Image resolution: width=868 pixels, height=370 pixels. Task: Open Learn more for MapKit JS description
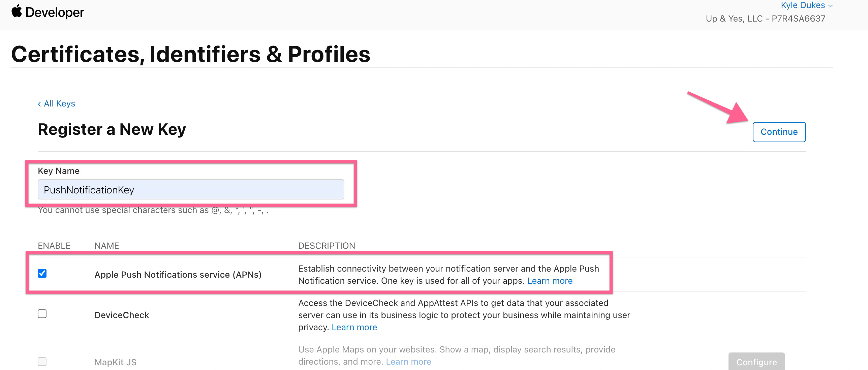coord(408,362)
